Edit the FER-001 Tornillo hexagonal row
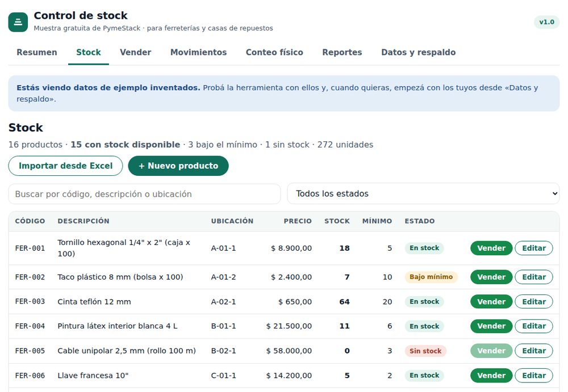The width and height of the screenshot is (568, 392). coord(534,248)
